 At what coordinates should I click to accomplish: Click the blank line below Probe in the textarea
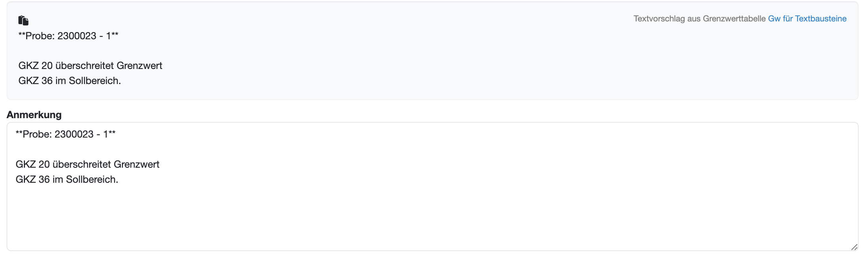tap(432, 149)
